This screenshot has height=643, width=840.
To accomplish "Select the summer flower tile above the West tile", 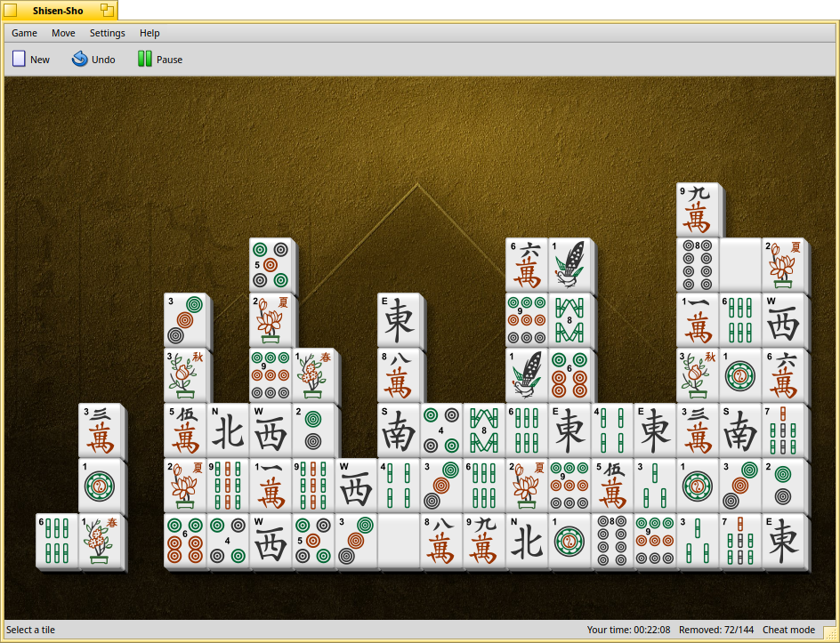I will pyautogui.click(x=783, y=265).
